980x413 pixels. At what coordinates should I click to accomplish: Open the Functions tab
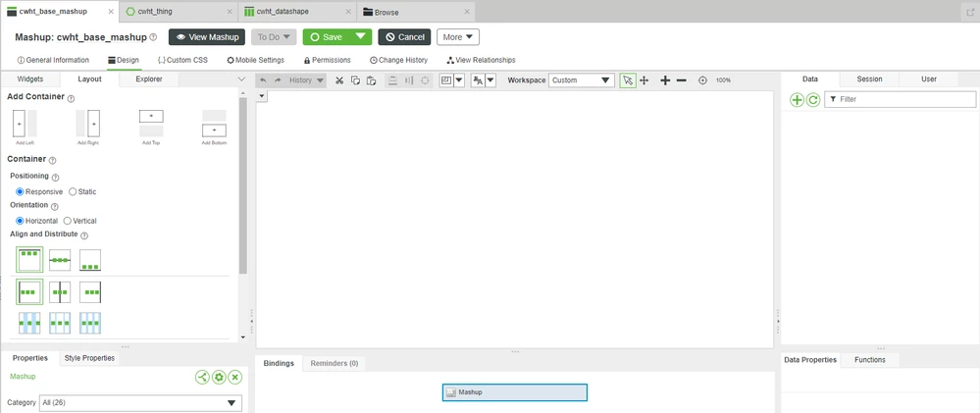point(870,360)
